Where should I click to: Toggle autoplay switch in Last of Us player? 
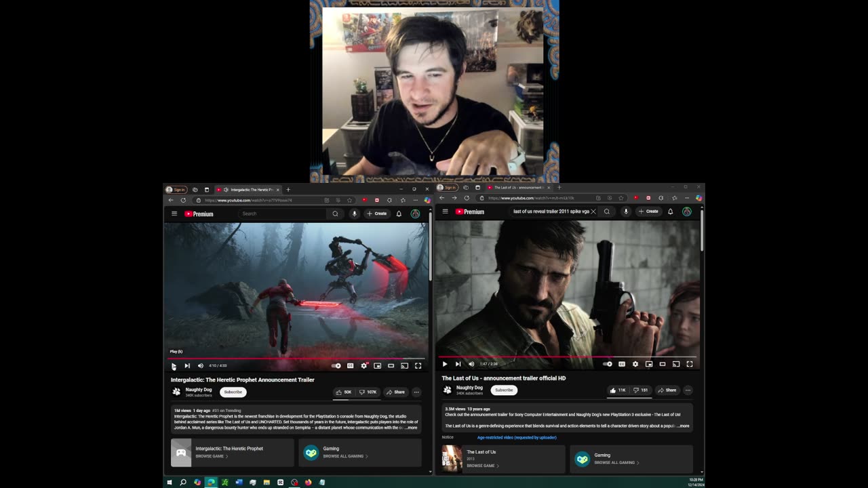pos(608,364)
